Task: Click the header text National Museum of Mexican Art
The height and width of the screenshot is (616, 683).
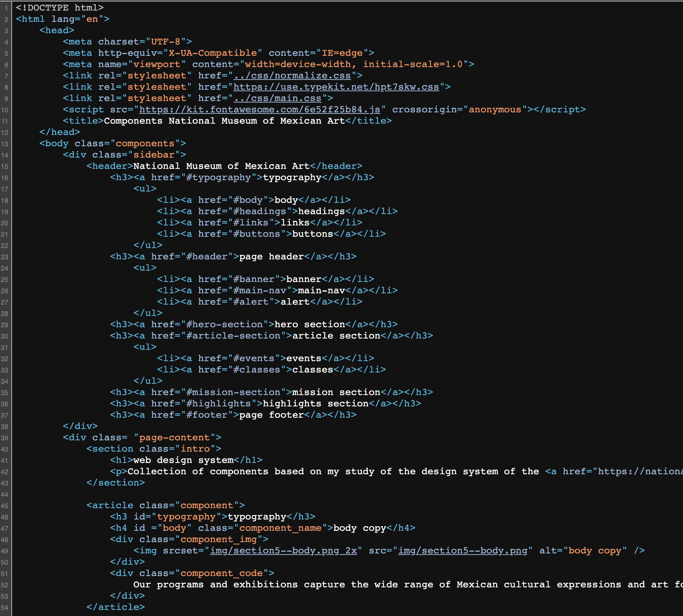Action: tap(222, 166)
